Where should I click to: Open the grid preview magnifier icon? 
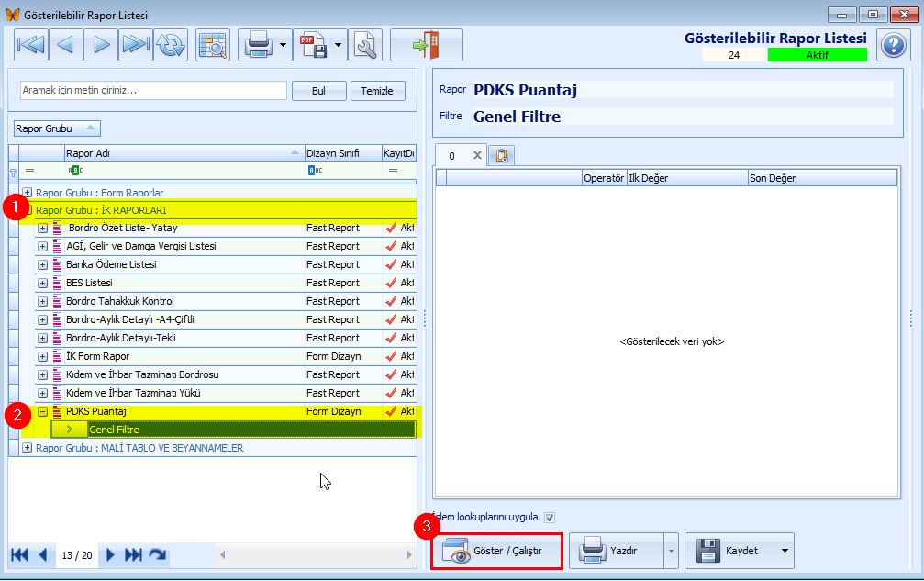coord(213,45)
